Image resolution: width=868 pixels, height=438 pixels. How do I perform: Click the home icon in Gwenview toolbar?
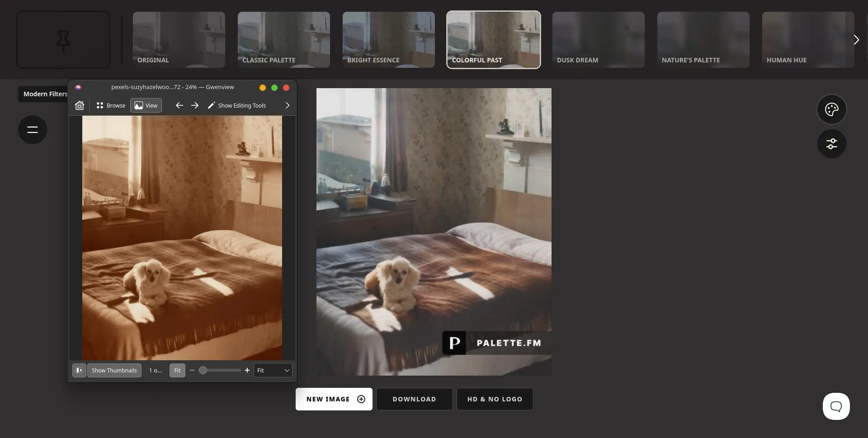(x=80, y=105)
